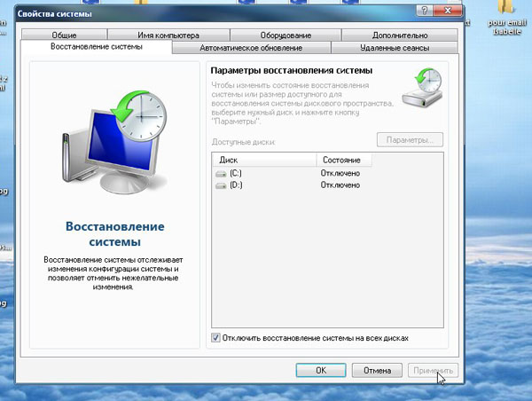Click the Параметры... button
The width and height of the screenshot is (532, 401).
point(410,140)
